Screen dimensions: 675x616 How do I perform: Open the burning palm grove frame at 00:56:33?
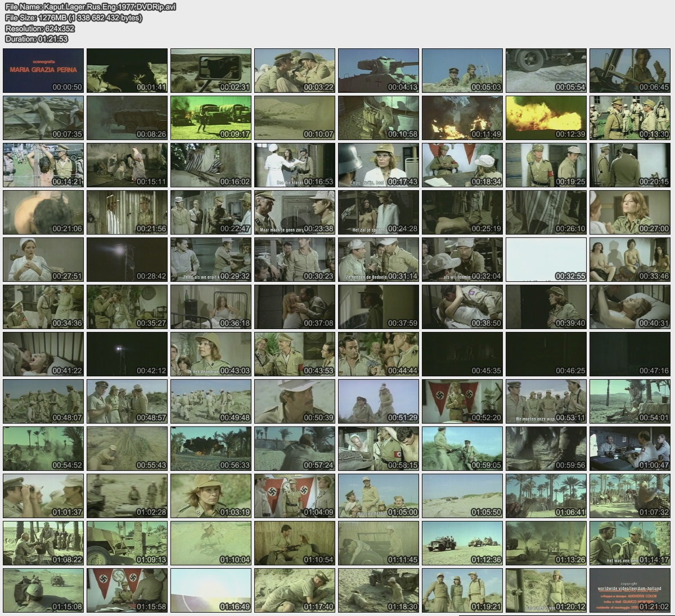tap(211, 448)
